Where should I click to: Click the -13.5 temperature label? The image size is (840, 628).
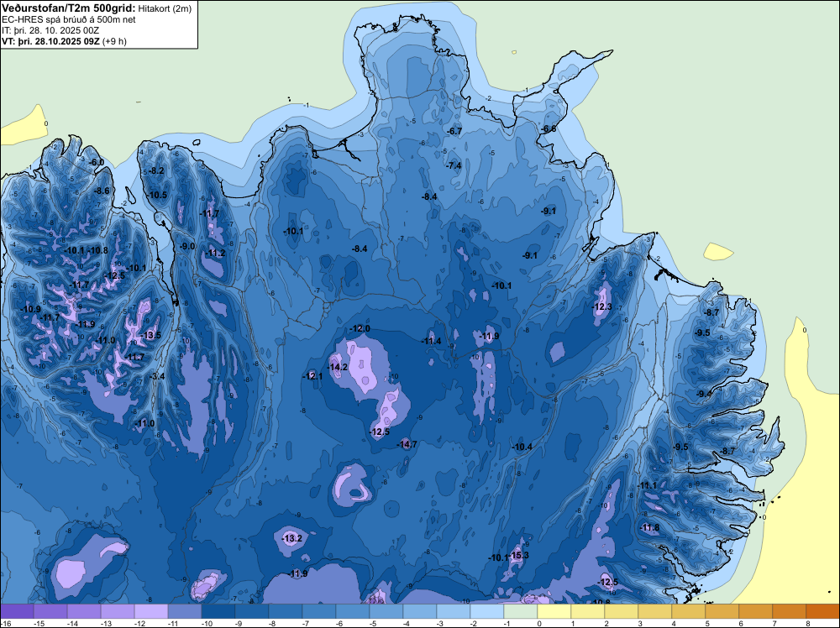(150, 336)
